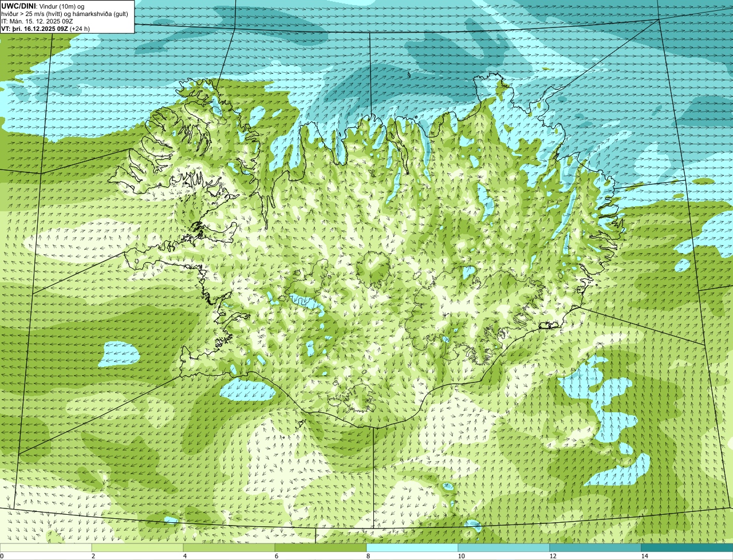Viewport: 733px width, 560px height.
Task: Click the "8" label on the wind scale
Action: click(x=368, y=556)
